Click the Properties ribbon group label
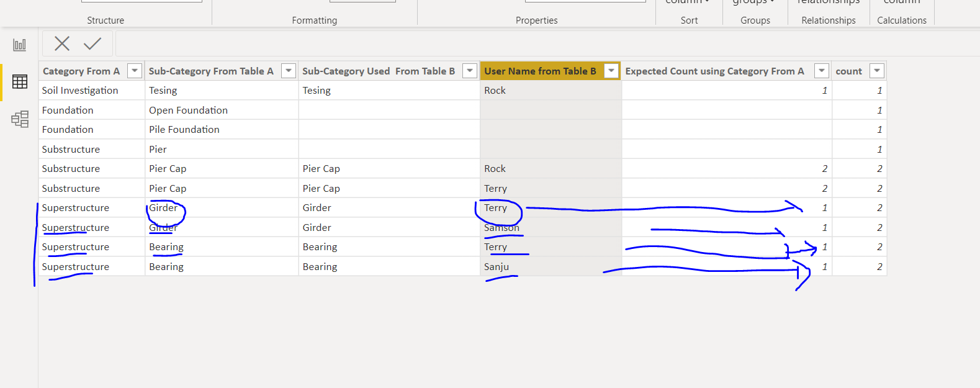The height and width of the screenshot is (388, 980). [x=537, y=20]
